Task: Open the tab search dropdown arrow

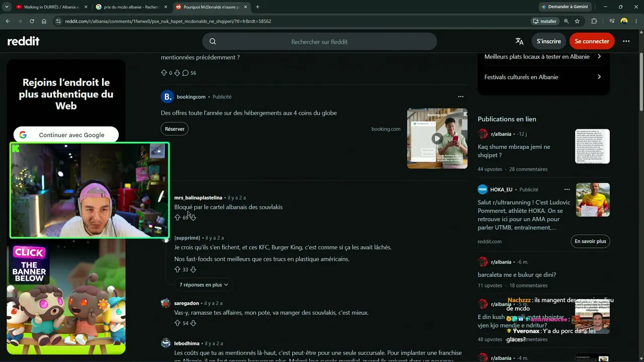Action: (7, 7)
